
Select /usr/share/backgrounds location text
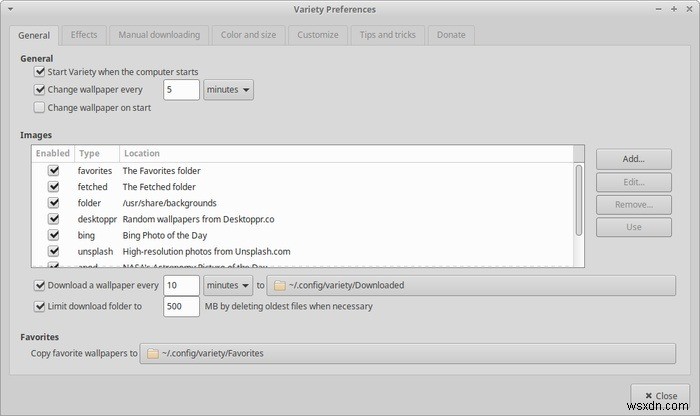click(x=170, y=203)
